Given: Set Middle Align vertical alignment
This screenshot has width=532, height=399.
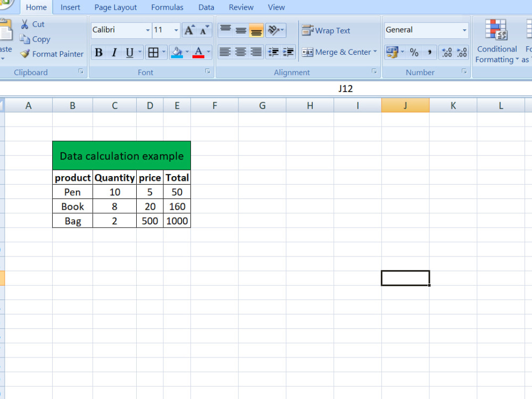Looking at the screenshot, I should [241, 30].
